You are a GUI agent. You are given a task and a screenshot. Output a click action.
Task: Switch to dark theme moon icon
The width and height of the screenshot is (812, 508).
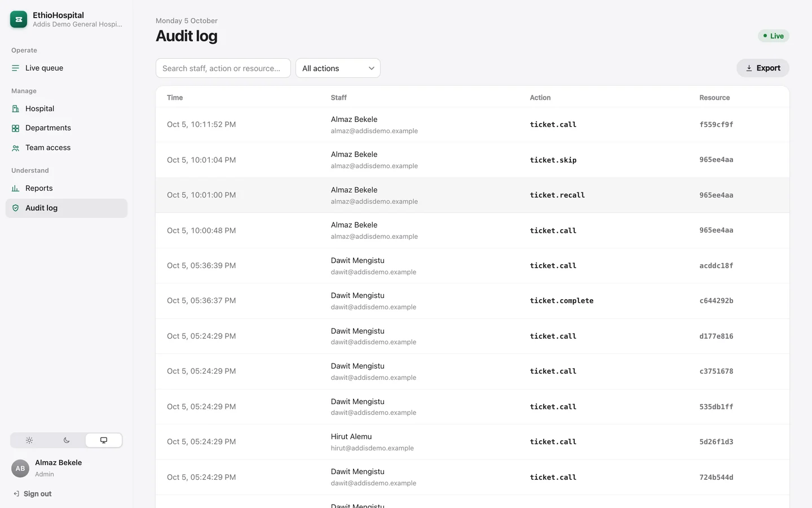[67, 440]
